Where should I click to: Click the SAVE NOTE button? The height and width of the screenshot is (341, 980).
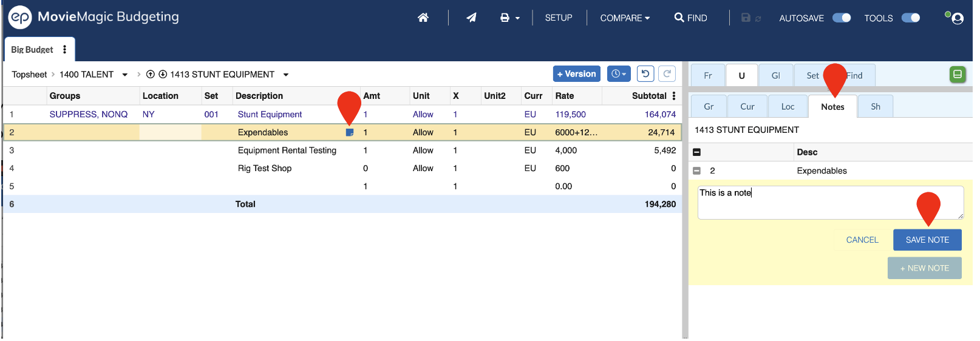point(927,240)
